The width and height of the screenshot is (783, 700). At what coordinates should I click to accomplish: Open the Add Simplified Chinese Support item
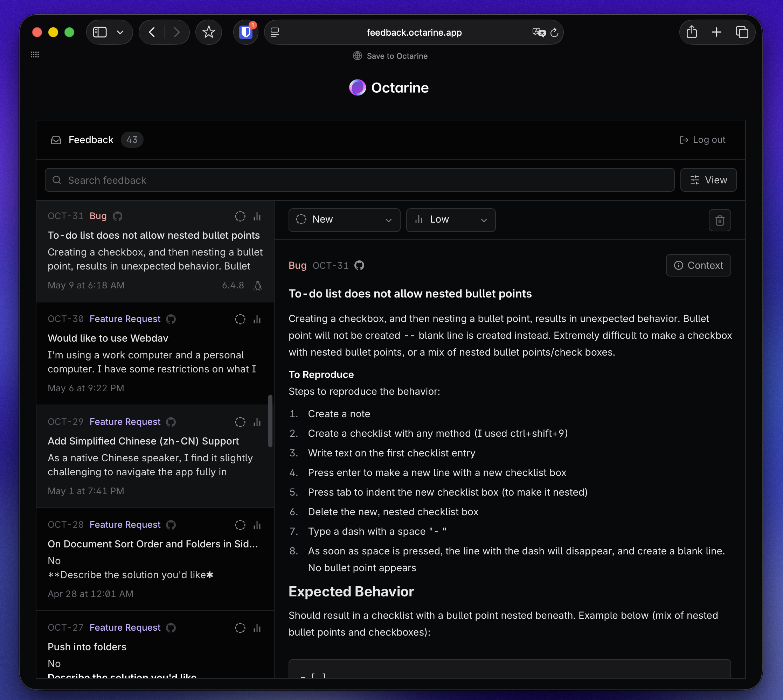point(155,456)
